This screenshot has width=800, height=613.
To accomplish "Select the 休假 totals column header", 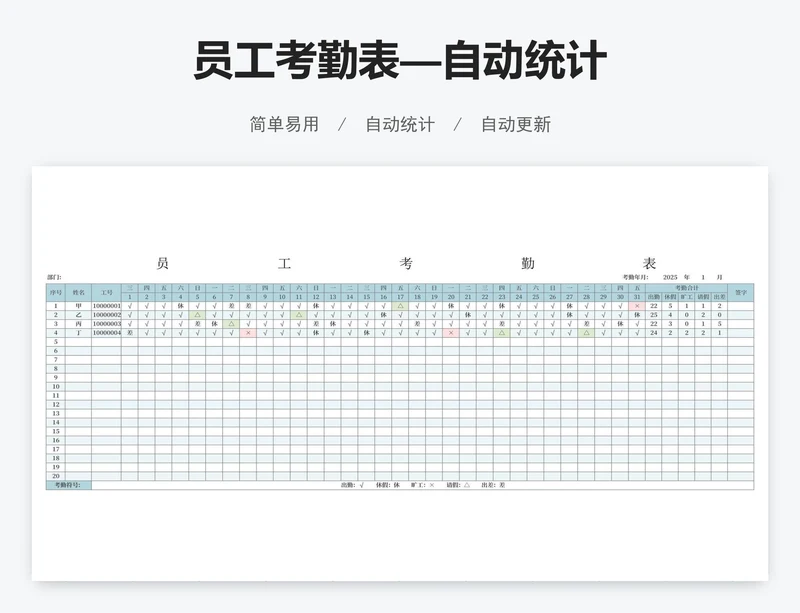I will point(670,297).
